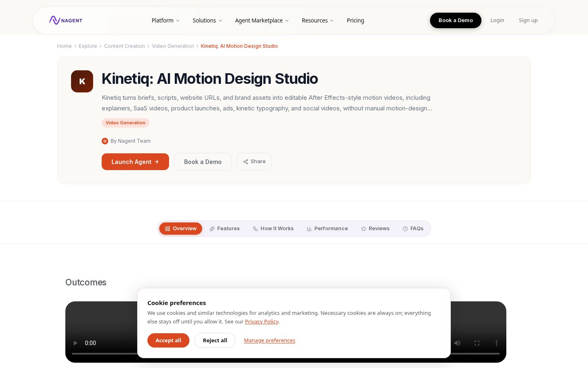Viewport: 588px width, 368px height.
Task: Open the video's more options menu
Action: tap(497, 343)
